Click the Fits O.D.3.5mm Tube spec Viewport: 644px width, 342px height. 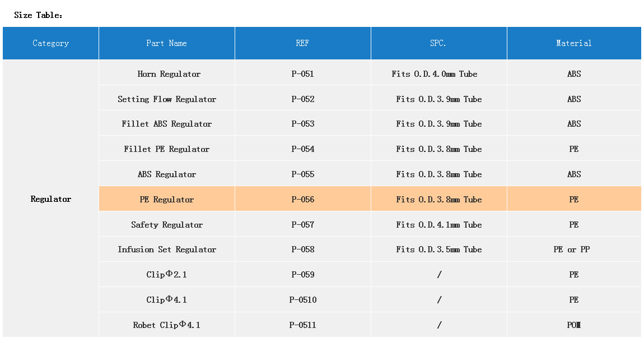438,249
